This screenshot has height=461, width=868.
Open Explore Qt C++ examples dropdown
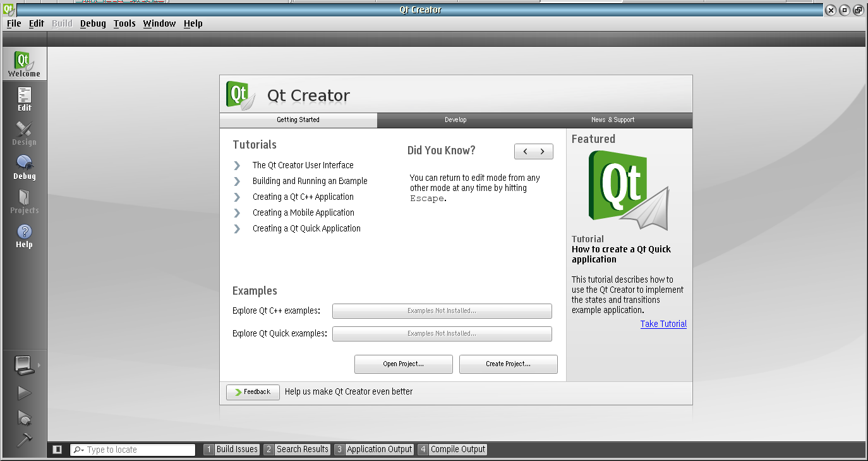coord(442,311)
